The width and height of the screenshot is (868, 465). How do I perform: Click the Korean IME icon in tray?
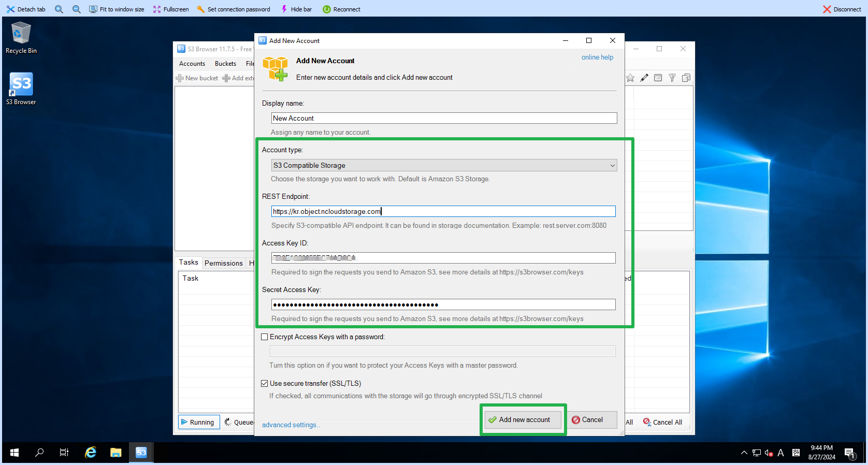(x=796, y=452)
